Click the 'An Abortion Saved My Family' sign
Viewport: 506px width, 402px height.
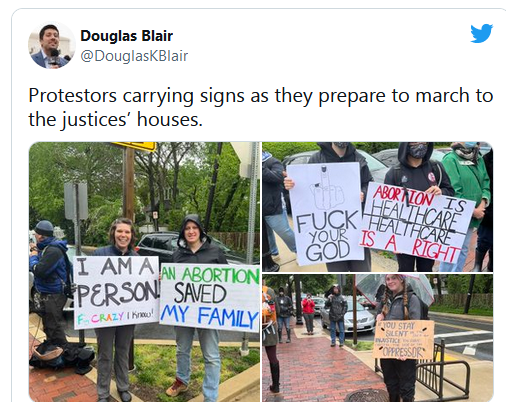pos(210,298)
